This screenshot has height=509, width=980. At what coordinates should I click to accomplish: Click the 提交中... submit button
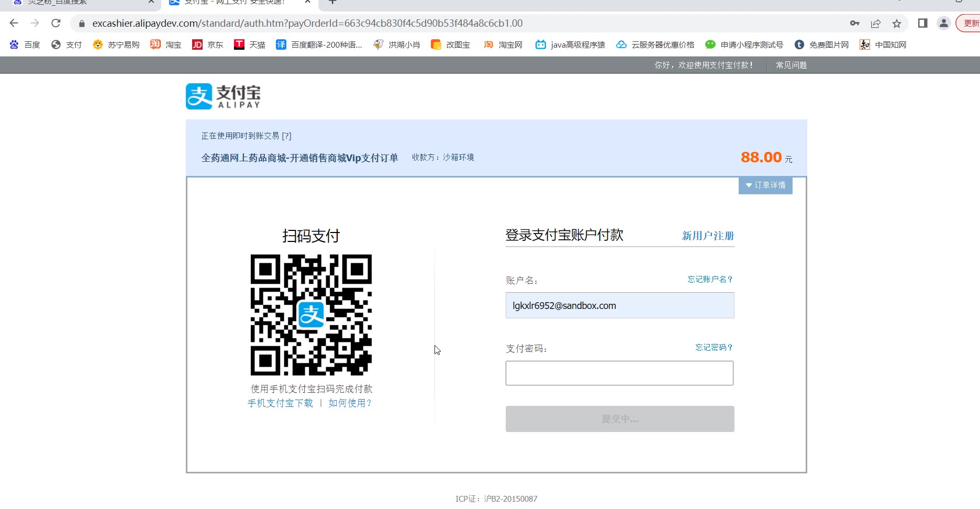[620, 419]
